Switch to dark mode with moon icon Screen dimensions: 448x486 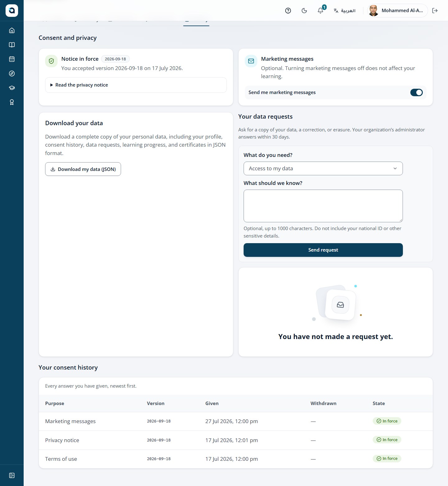[304, 11]
